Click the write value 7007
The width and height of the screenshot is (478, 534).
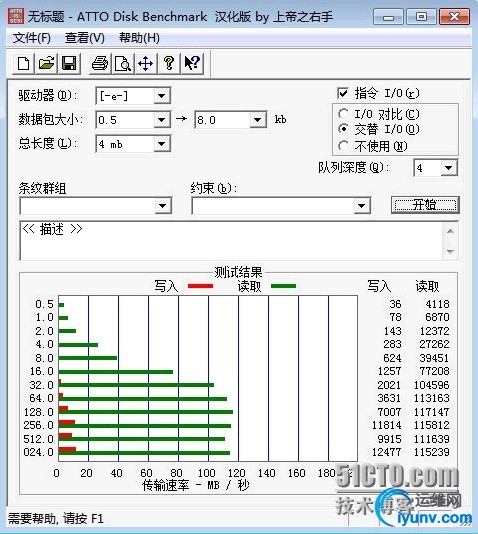point(389,412)
